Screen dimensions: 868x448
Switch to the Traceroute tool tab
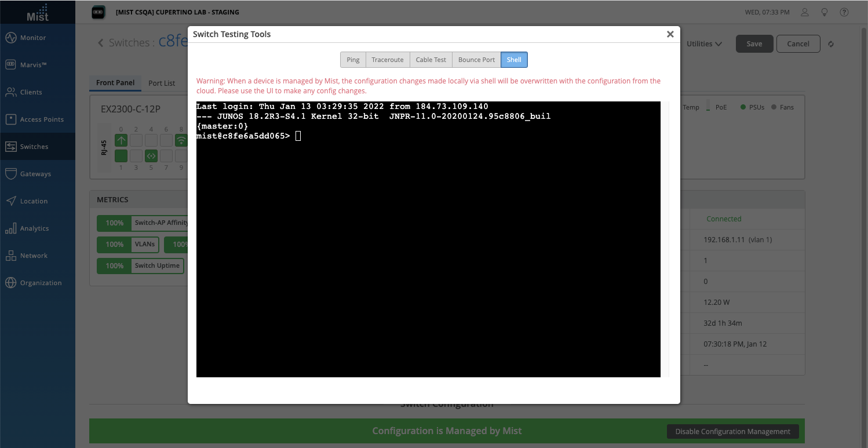[388, 60]
